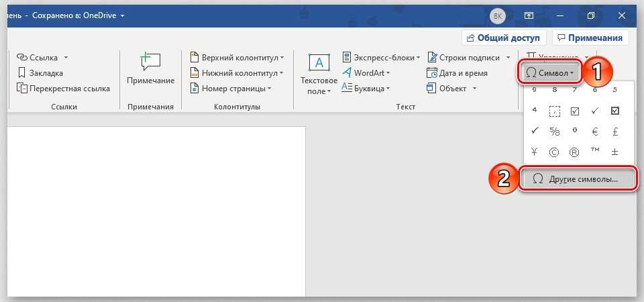Insert the yen ¥ symbol
The height and width of the screenshot is (302, 644).
534,152
